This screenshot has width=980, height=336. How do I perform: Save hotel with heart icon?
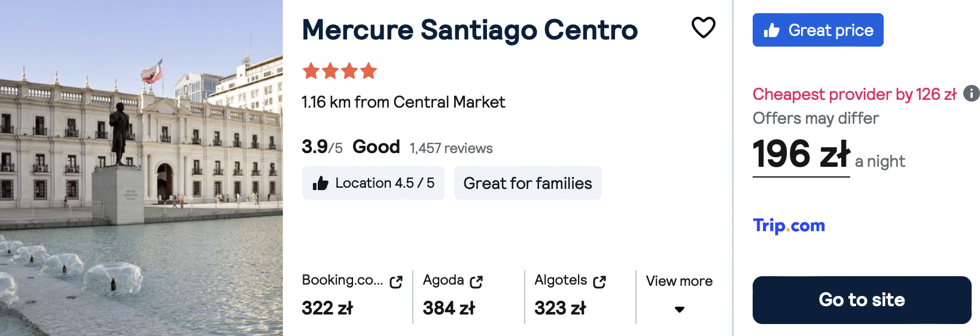(x=703, y=28)
